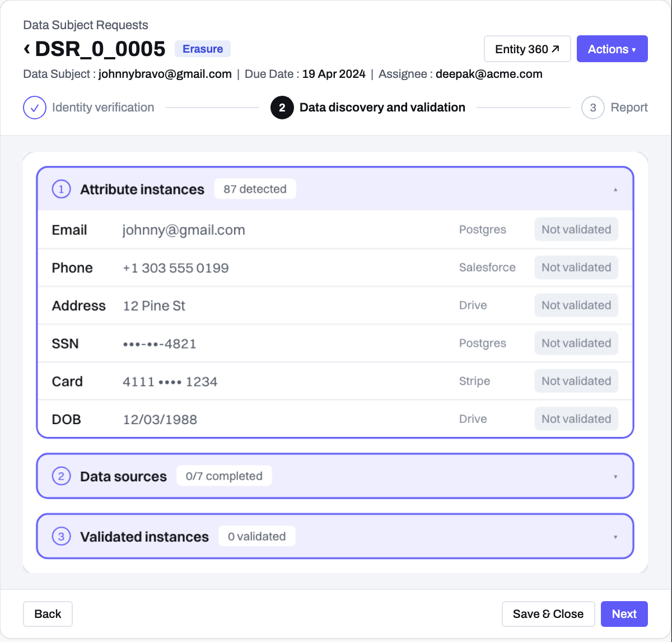
Task: Click the Validated instances heading
Action: (144, 537)
